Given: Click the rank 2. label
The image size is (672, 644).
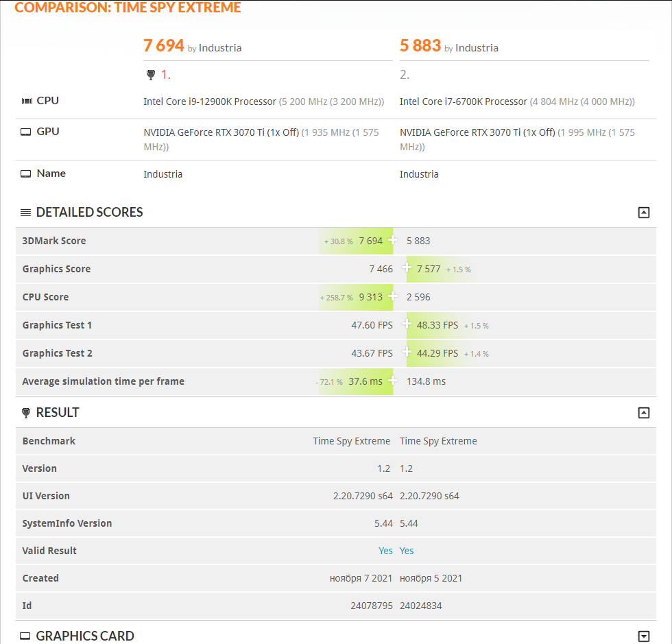Looking at the screenshot, I should pos(405,75).
